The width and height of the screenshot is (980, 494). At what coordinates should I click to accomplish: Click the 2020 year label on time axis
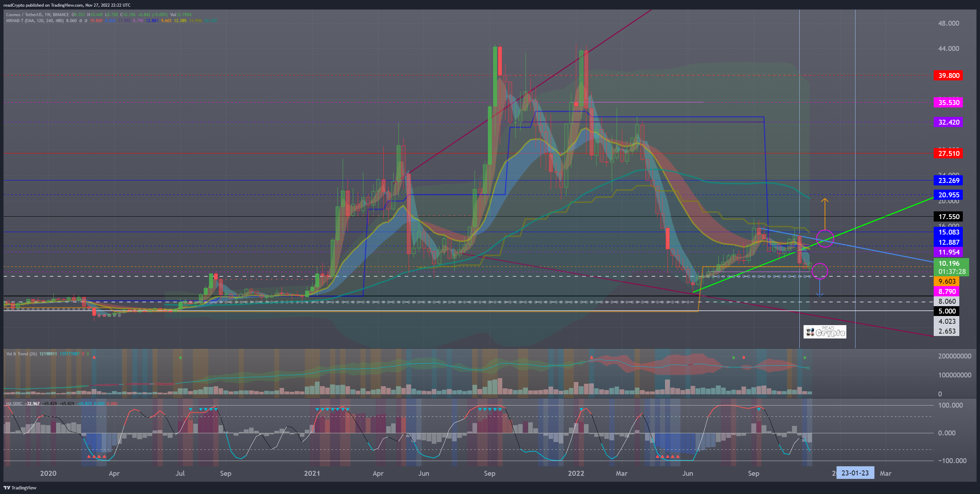(48, 473)
